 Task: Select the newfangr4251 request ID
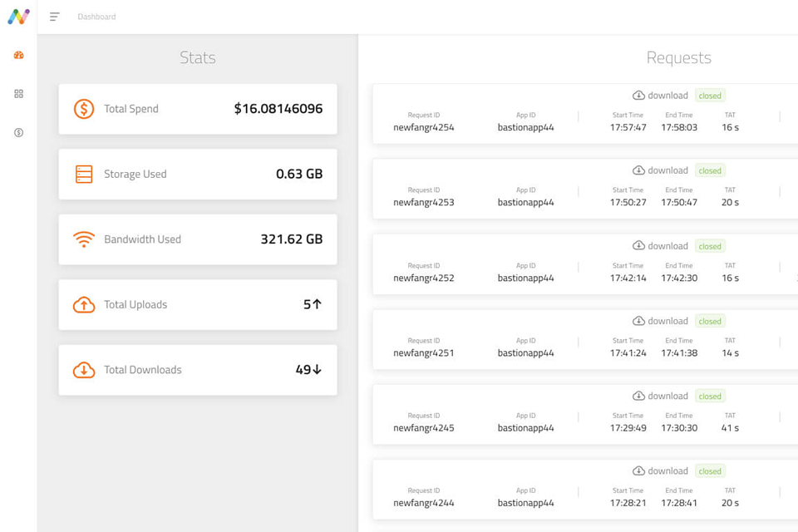(423, 353)
